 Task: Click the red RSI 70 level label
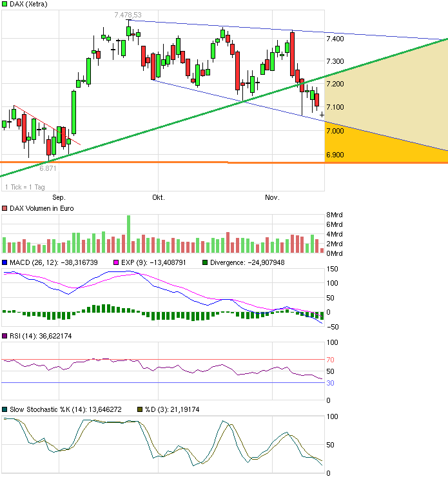click(x=331, y=360)
